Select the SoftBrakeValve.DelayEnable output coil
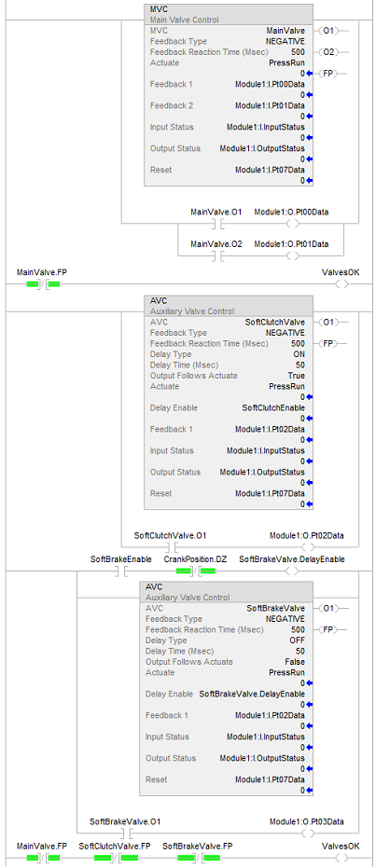The height and width of the screenshot is (868, 376). (293, 572)
